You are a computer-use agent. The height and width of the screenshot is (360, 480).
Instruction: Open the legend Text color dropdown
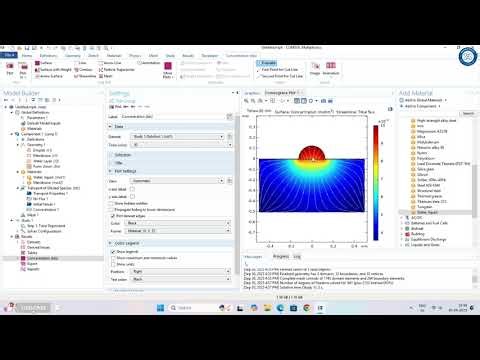click(x=180, y=279)
